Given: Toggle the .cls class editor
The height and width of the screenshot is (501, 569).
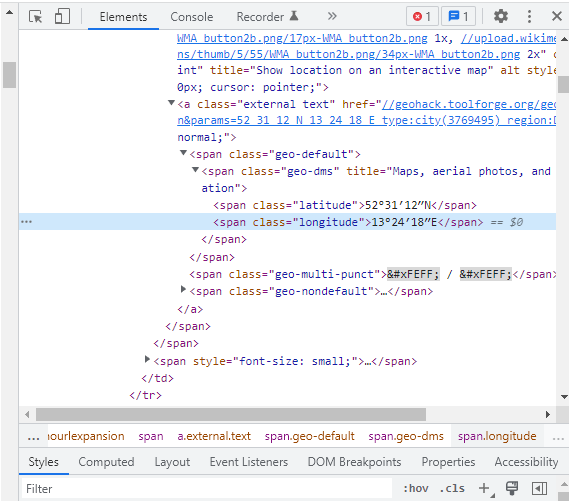Looking at the screenshot, I should click(452, 489).
